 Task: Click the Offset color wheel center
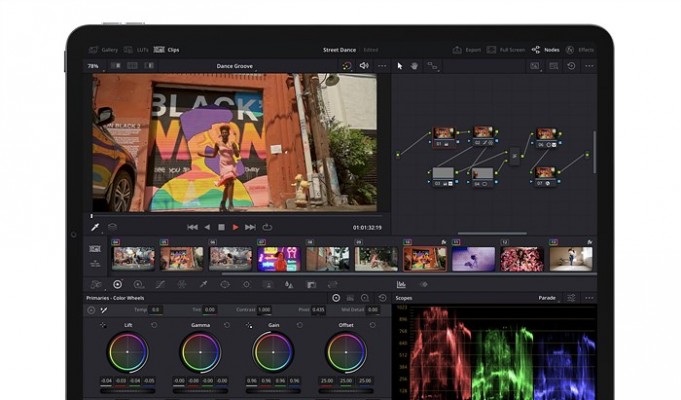click(x=346, y=352)
